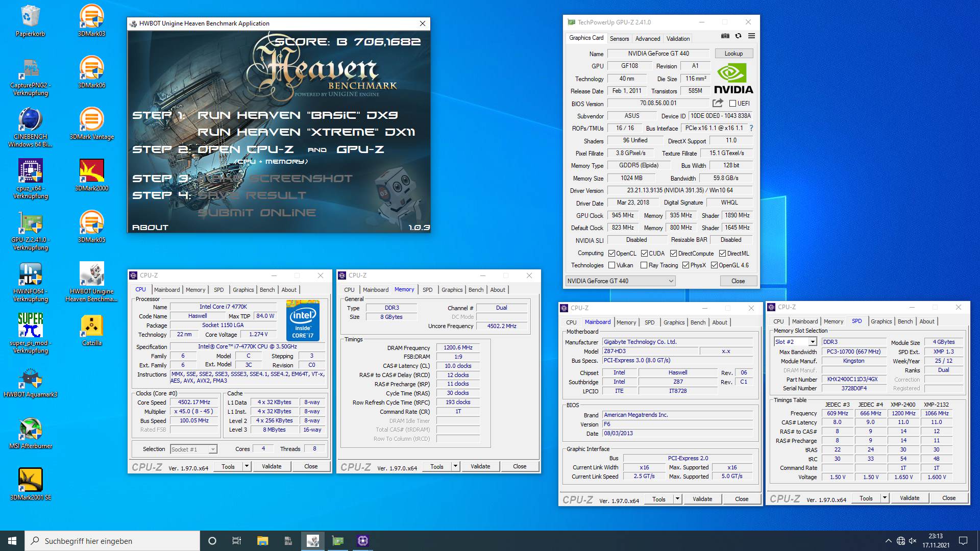Open the HWBOT Aquamark3 desktop icon
The height and width of the screenshot is (551, 980).
(x=30, y=382)
